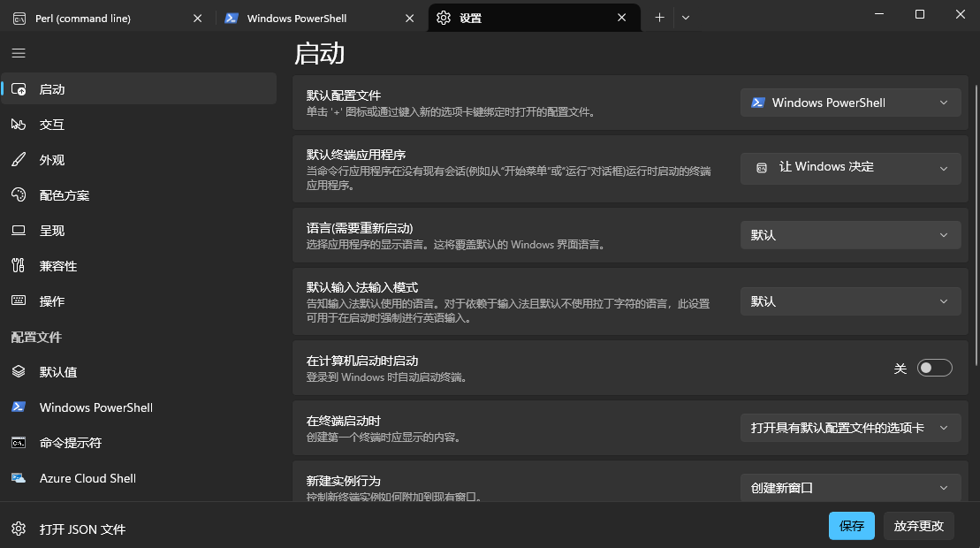This screenshot has height=548, width=980.
Task: Close the Perl (command line) tab
Action: click(197, 19)
